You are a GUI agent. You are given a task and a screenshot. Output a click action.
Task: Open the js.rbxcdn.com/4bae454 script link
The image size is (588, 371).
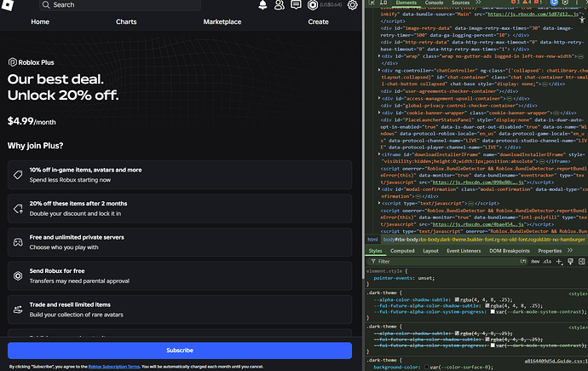click(x=478, y=224)
